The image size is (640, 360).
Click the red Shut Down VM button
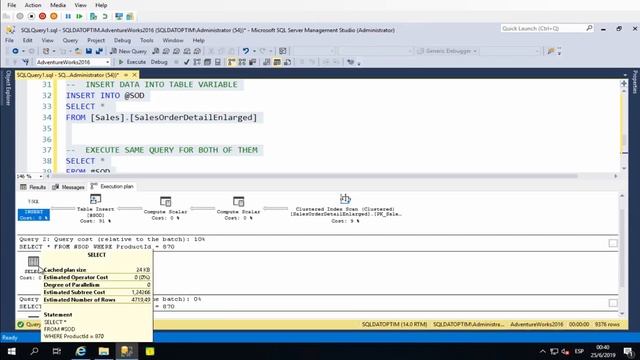[42, 16]
